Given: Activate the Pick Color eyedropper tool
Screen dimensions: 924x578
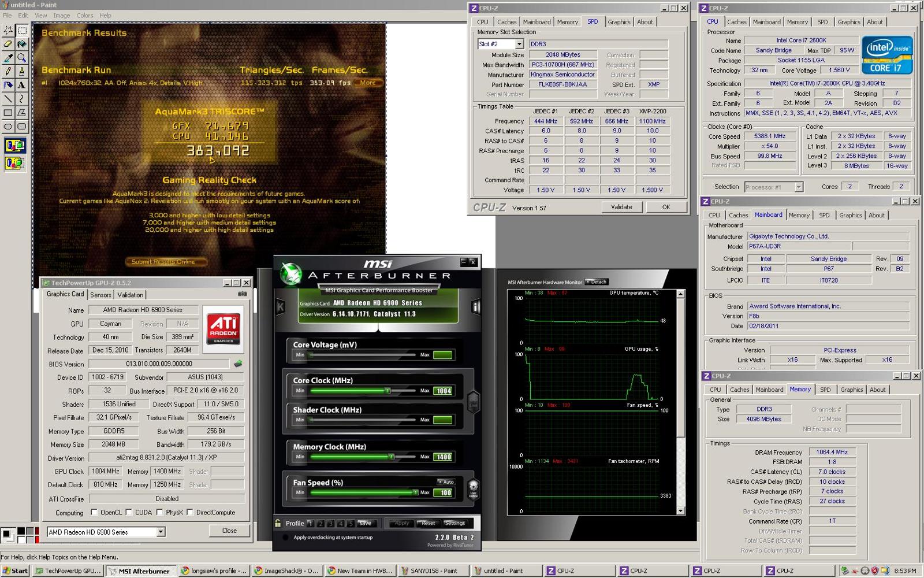Looking at the screenshot, I should point(8,58).
